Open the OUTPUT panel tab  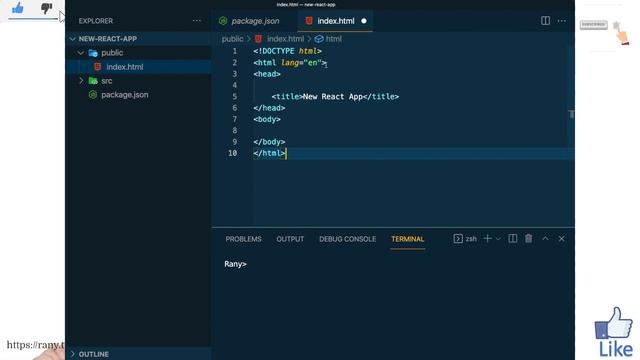coord(290,239)
